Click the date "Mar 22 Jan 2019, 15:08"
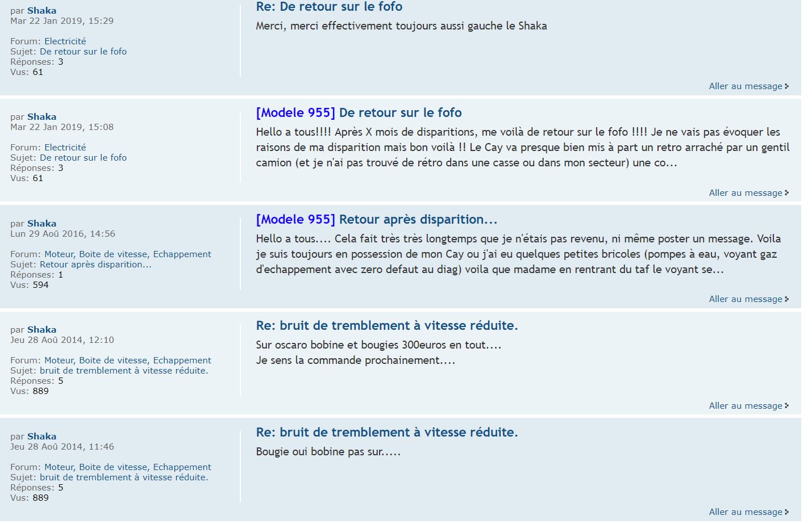 click(x=62, y=127)
